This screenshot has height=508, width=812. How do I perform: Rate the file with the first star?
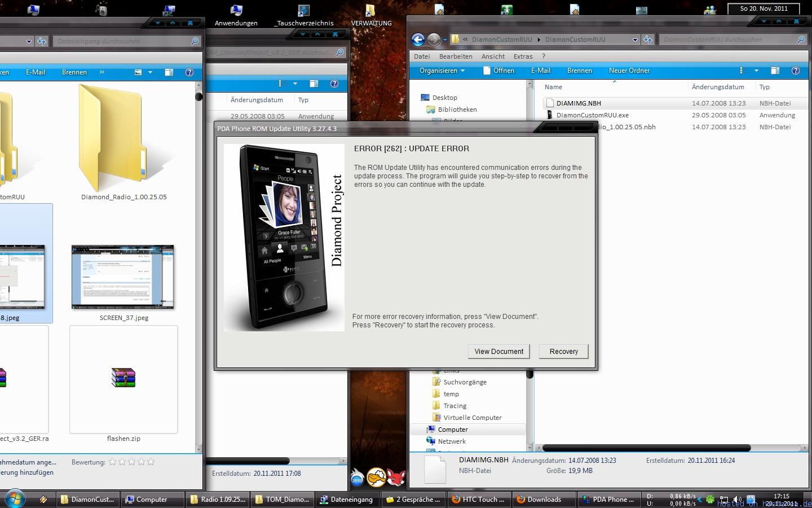(112, 462)
